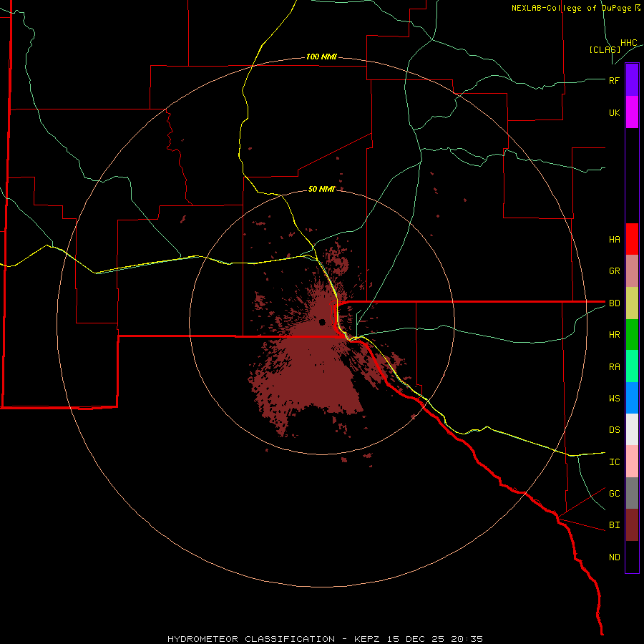This screenshot has width=644, height=644.
Task: Click the BD legend label
Action: click(614, 303)
